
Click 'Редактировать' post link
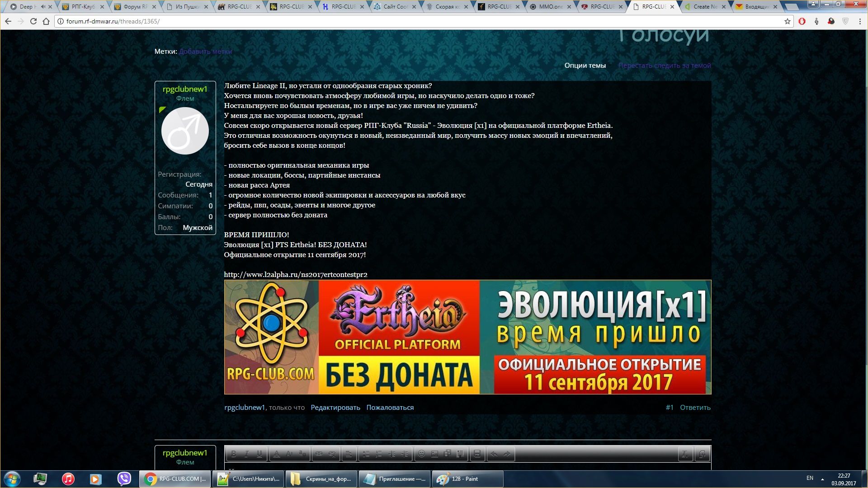[x=335, y=408]
